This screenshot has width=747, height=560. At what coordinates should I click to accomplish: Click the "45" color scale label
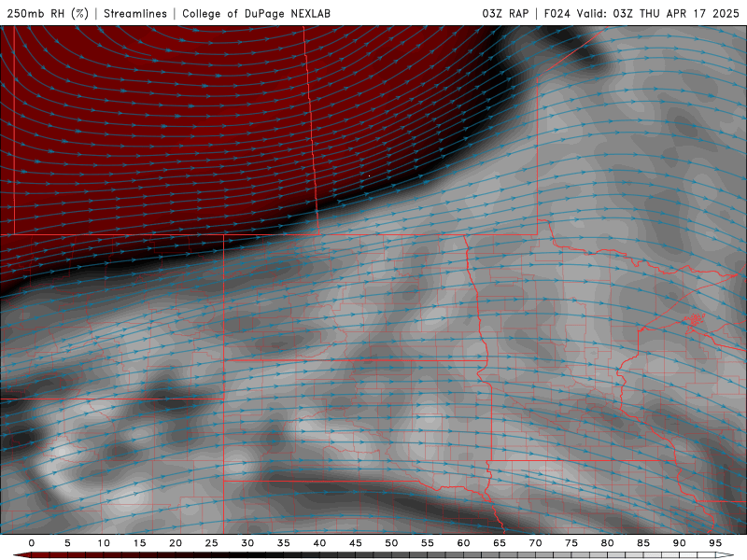pyautogui.click(x=356, y=543)
